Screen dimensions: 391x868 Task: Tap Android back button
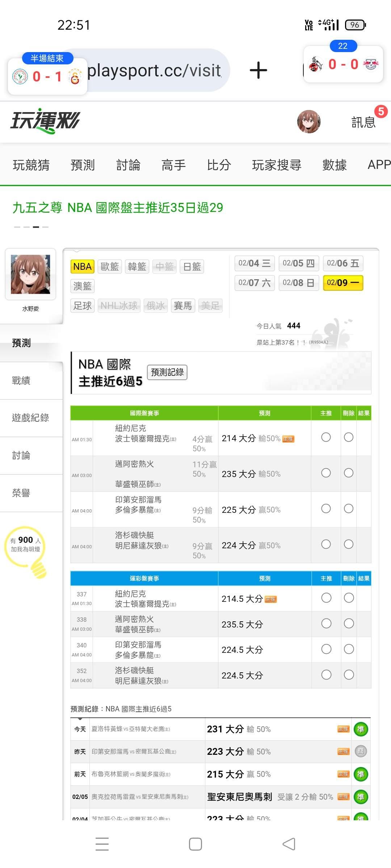(x=289, y=844)
